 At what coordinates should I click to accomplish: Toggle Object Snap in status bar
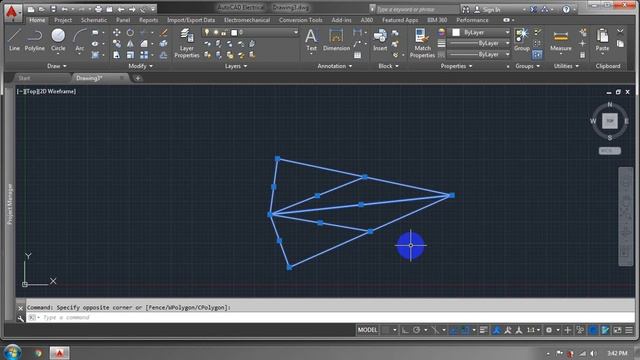click(x=464, y=330)
